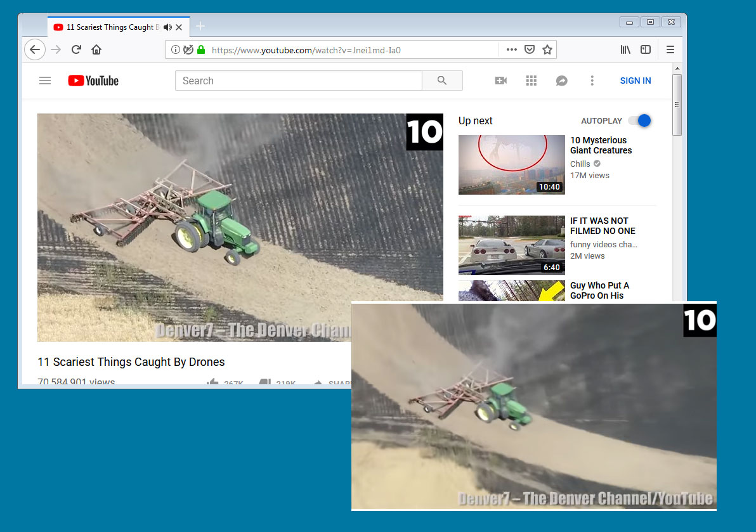Open the Firefox Library
The width and height of the screenshot is (756, 532).
point(625,49)
